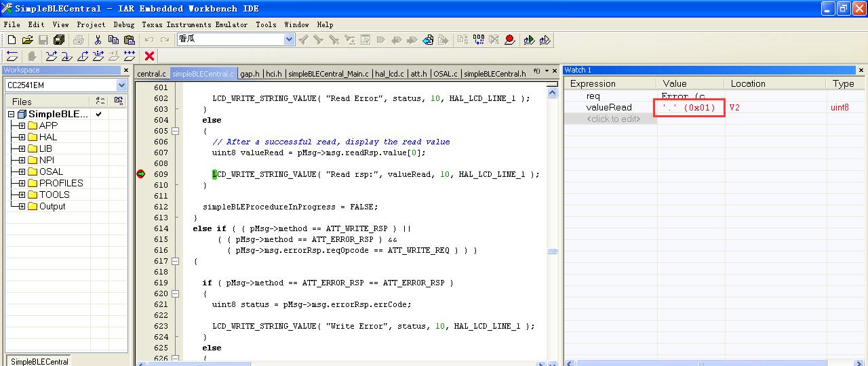The height and width of the screenshot is (366, 868).
Task: Click the Make build icon
Action: (x=479, y=40)
